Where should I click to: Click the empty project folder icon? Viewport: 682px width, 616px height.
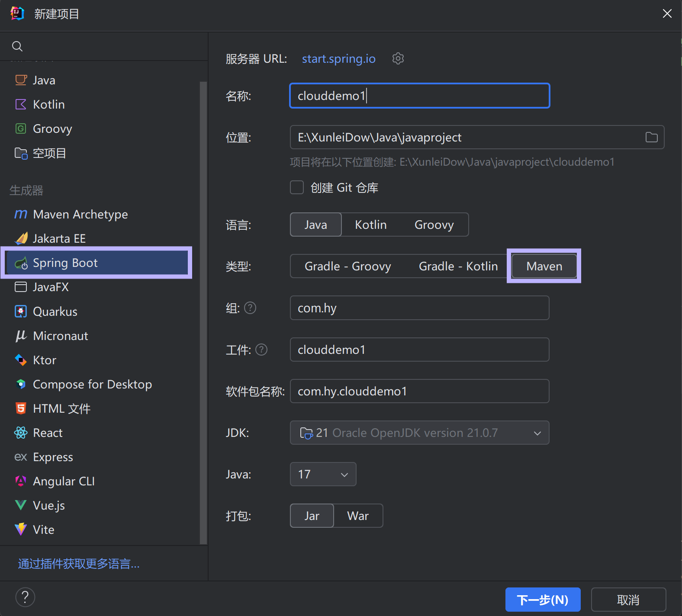(21, 153)
